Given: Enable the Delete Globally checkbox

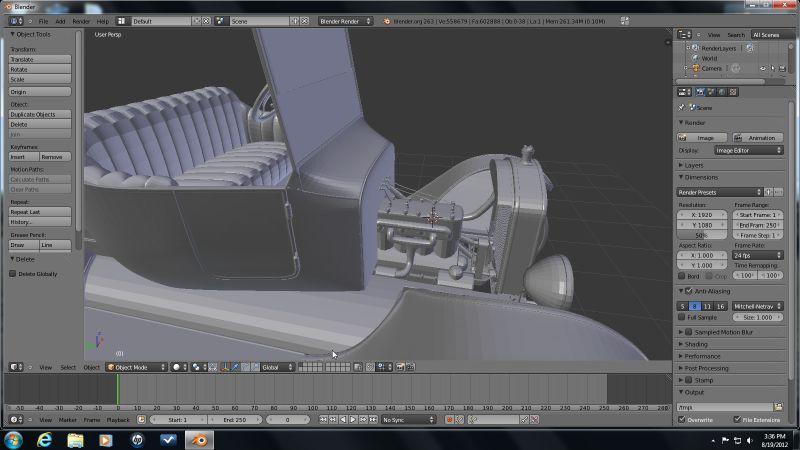Looking at the screenshot, I should point(13,273).
